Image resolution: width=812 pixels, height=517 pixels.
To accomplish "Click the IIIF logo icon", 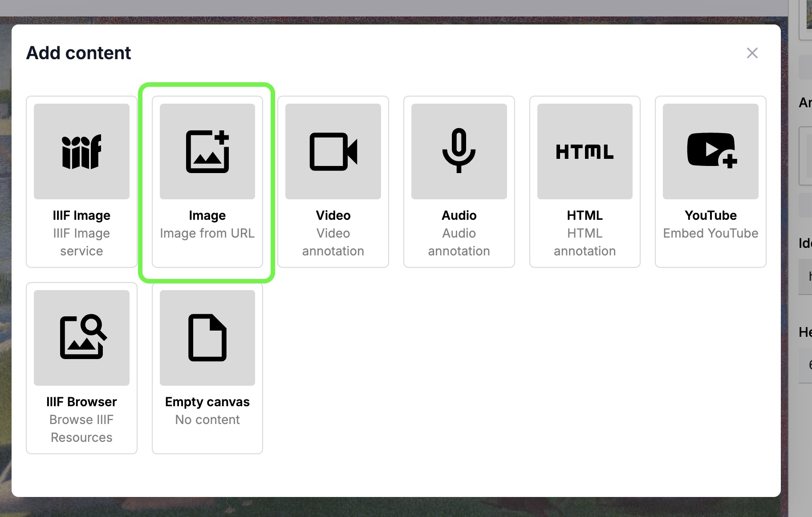I will click(x=81, y=152).
